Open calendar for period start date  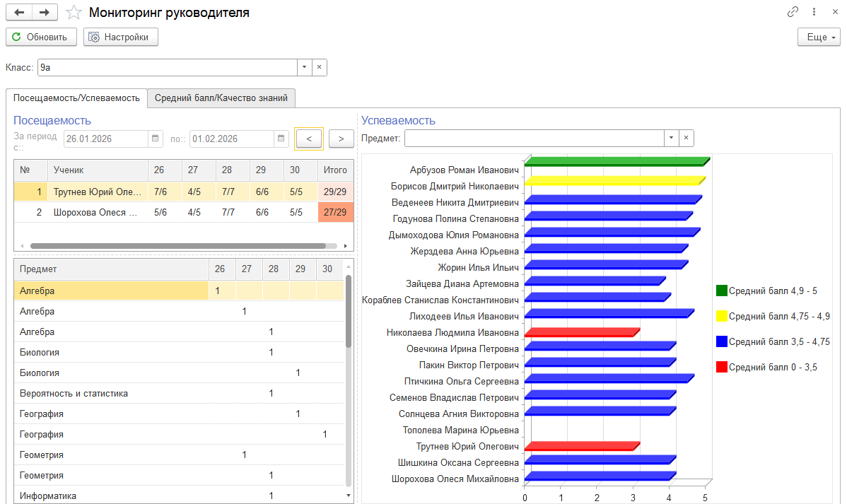pos(156,139)
